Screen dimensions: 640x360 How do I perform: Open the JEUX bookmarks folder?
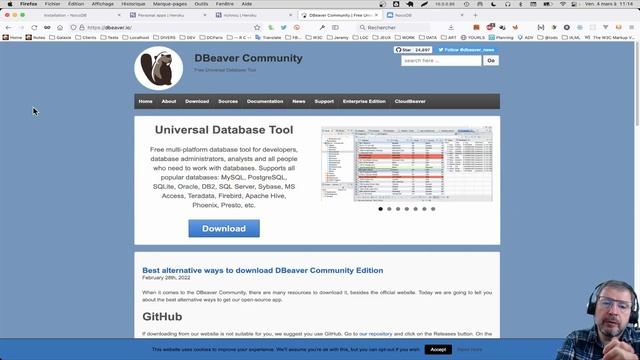click(381, 37)
